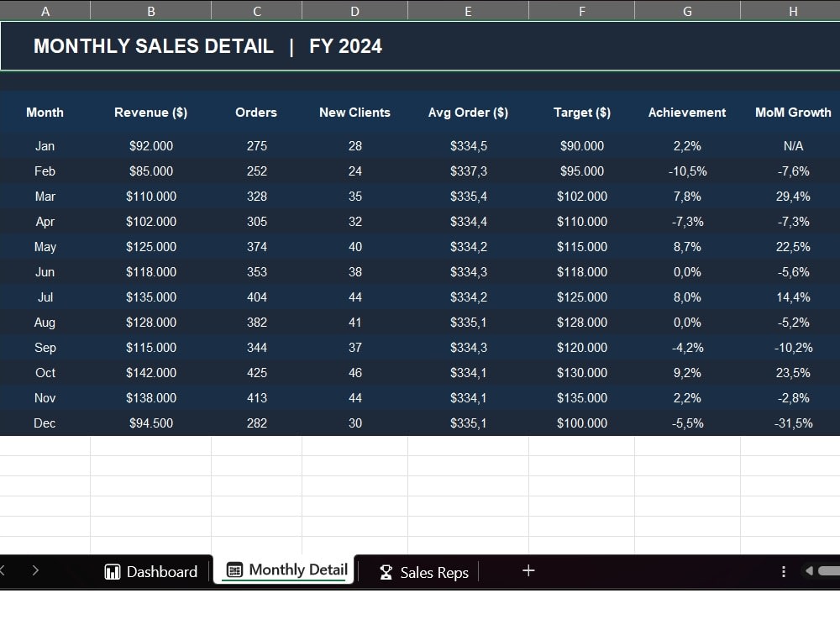The height and width of the screenshot is (630, 840).
Task: Select the Mar orders cell 328
Action: click(256, 196)
